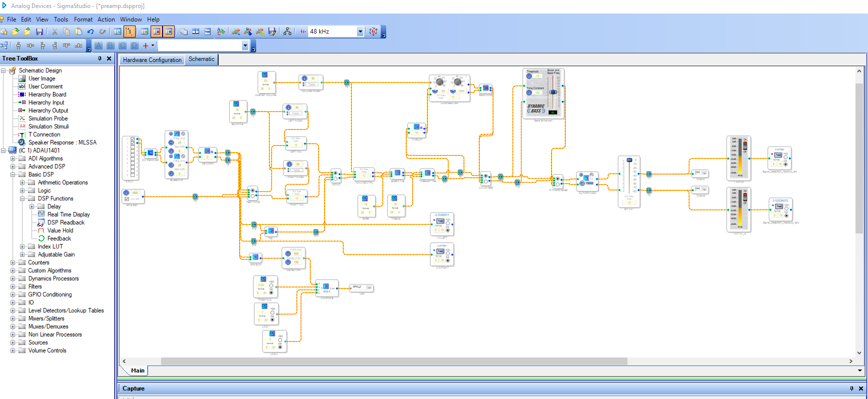Select DSP Readback in the toolbox tree
Image resolution: width=868 pixels, height=399 pixels.
point(66,222)
